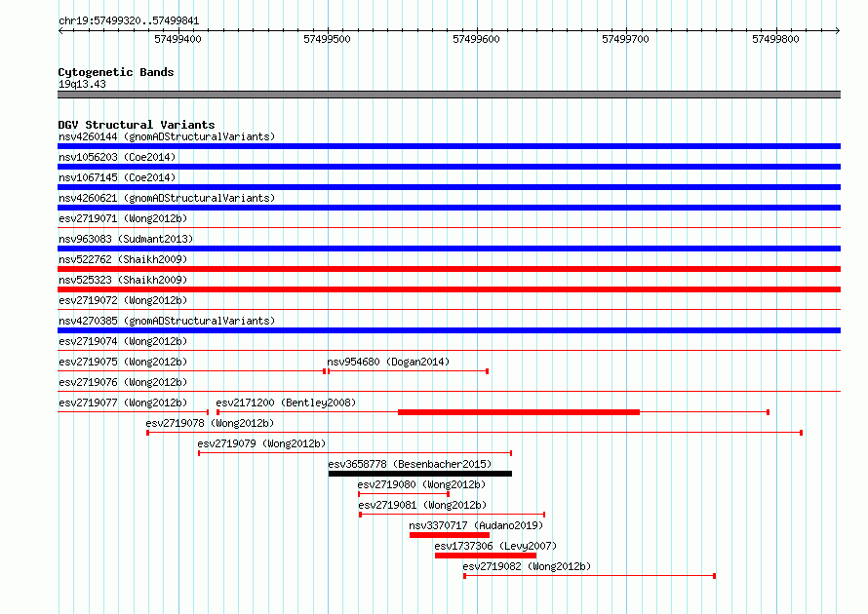
Task: Click the red bar under esv1737306
Action: coord(486,556)
